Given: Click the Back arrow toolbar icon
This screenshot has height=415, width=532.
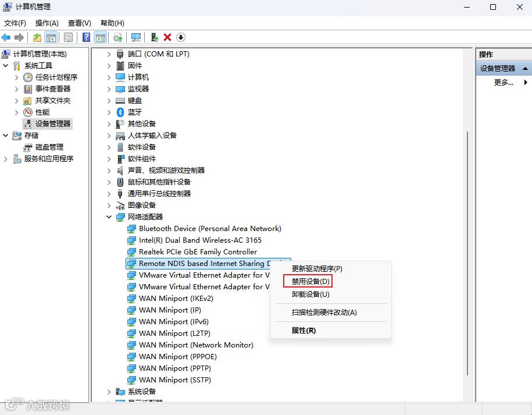Looking at the screenshot, I should click(6, 37).
